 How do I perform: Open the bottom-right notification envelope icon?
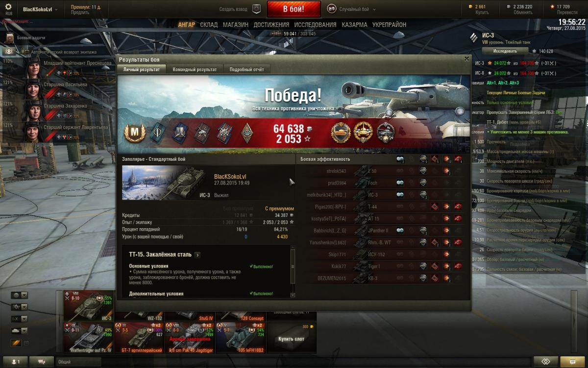[x=572, y=362]
